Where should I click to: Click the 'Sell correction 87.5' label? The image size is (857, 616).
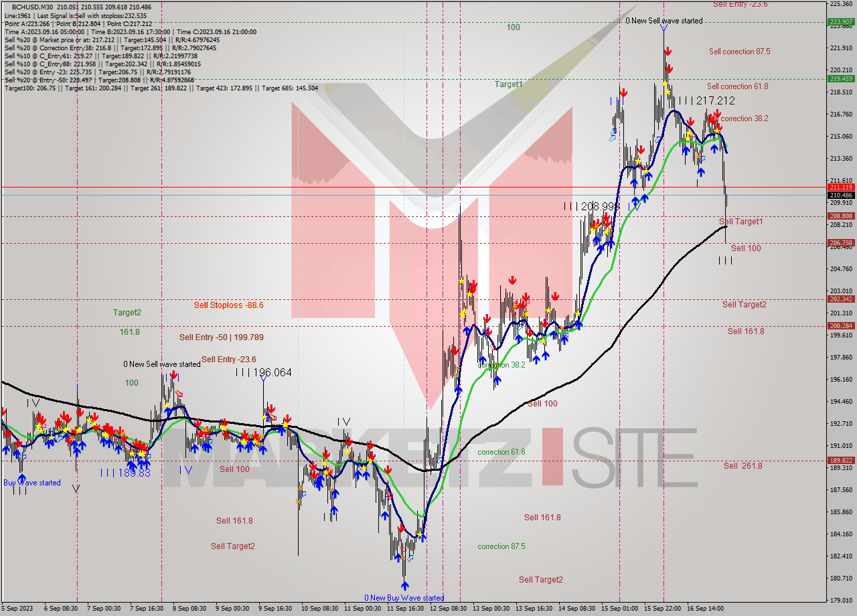[739, 52]
